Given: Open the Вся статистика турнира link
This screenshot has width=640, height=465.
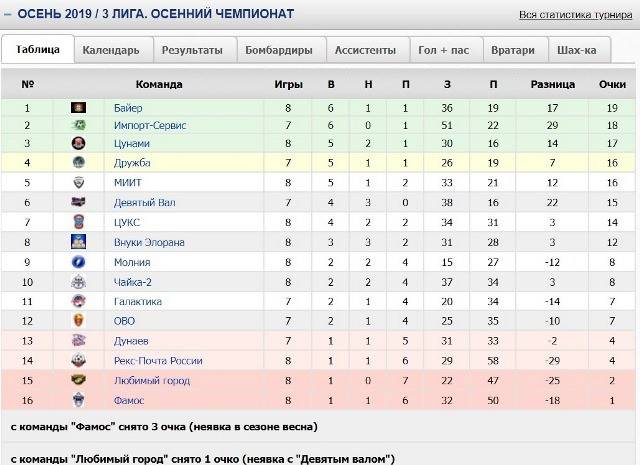Looking at the screenshot, I should coord(575,15).
